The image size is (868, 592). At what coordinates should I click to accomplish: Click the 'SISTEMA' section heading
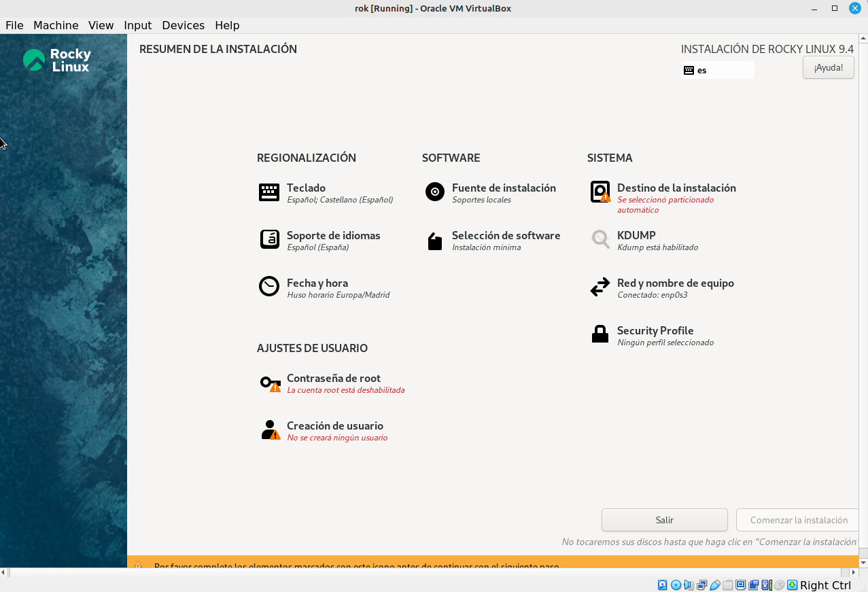click(x=610, y=158)
